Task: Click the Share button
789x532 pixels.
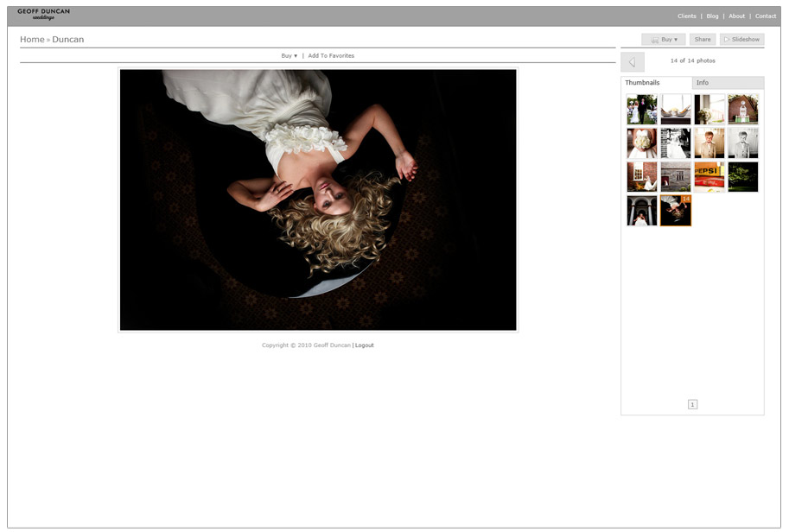Action: pyautogui.click(x=703, y=39)
